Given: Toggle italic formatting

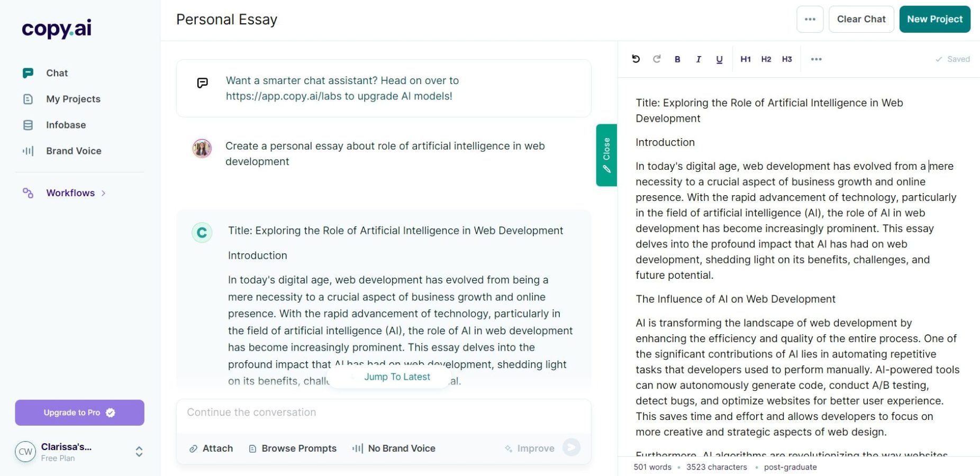Looking at the screenshot, I should (698, 59).
